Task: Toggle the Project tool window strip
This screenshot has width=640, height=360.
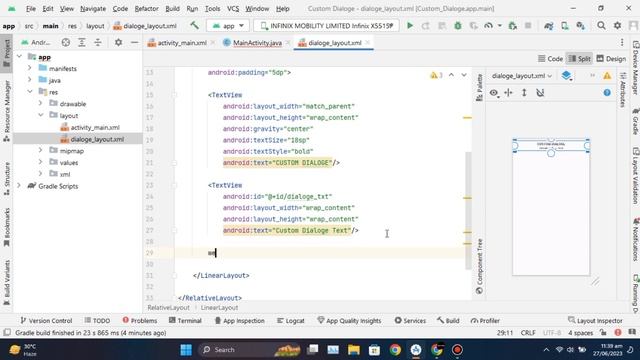Action: [7, 53]
